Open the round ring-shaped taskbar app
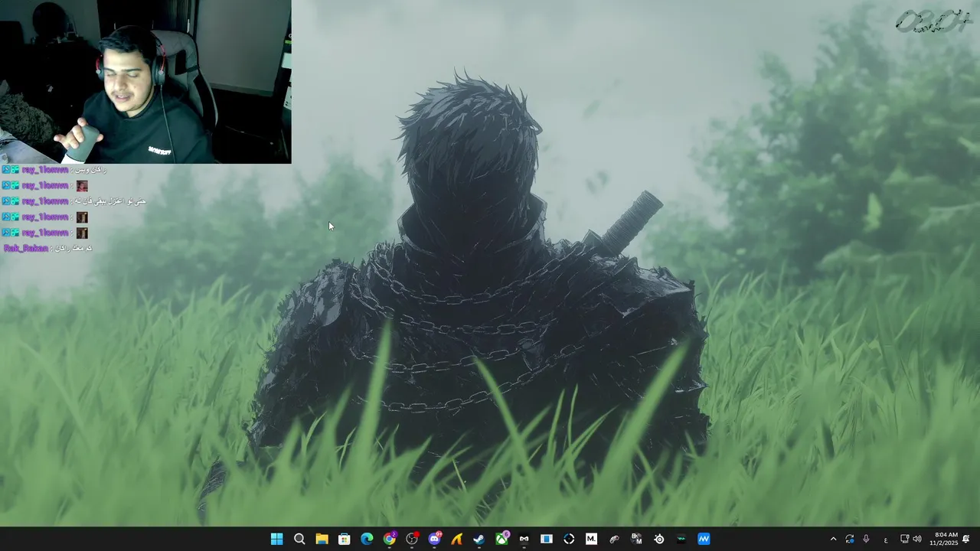Image resolution: width=980 pixels, height=551 pixels. [569, 539]
